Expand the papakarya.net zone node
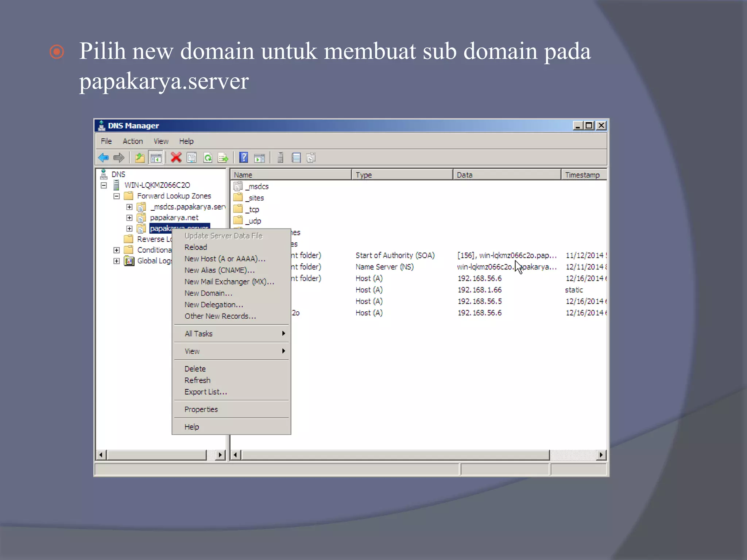This screenshot has width=747, height=560. 129,218
